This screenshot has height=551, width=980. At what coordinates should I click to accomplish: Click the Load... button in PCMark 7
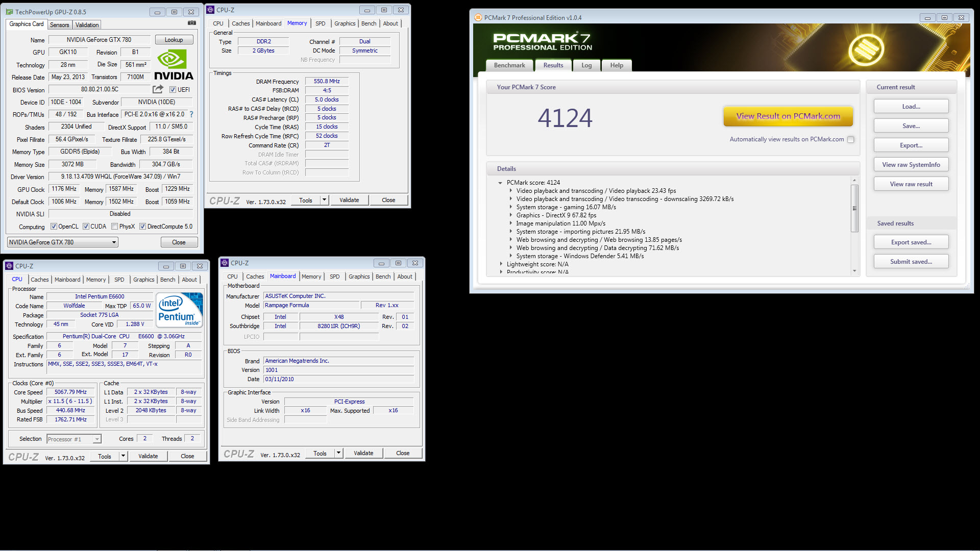click(911, 107)
